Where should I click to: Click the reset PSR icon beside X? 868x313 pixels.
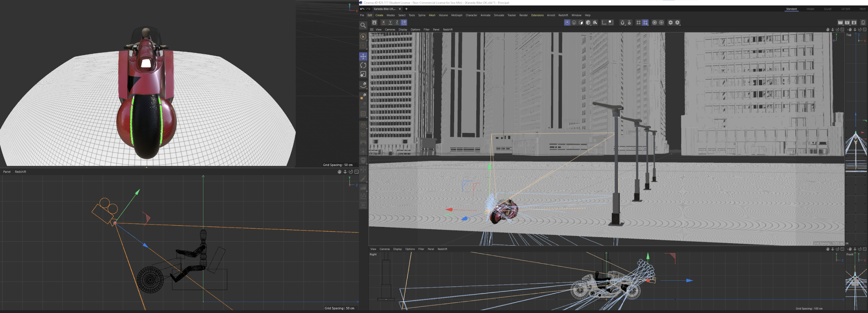coord(374,23)
